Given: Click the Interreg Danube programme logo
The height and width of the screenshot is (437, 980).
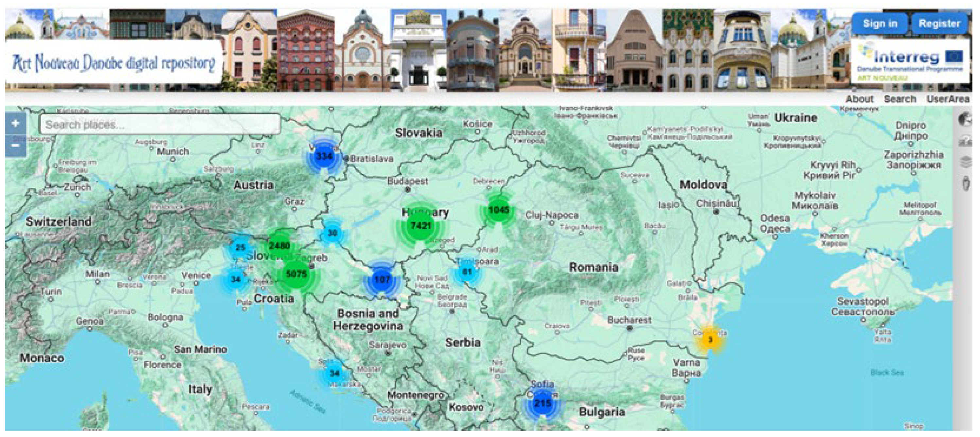Looking at the screenshot, I should [x=910, y=61].
